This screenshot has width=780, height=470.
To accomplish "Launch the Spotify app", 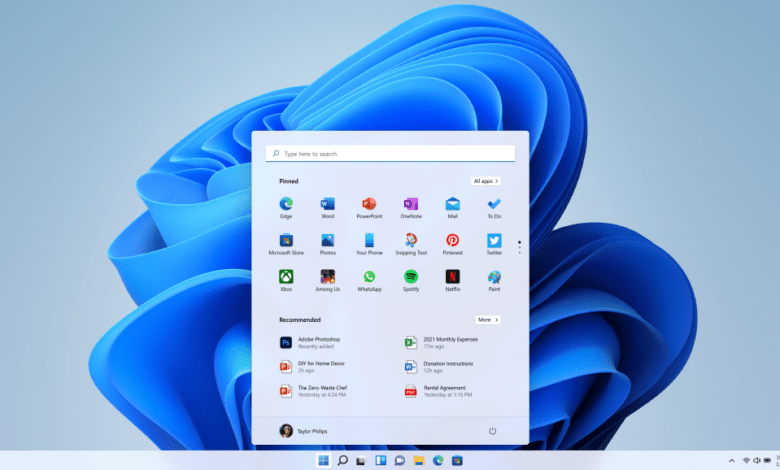I will coord(411,280).
